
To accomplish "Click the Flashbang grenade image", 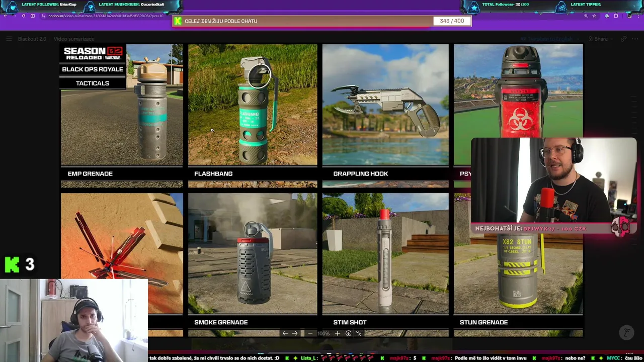I will [253, 105].
